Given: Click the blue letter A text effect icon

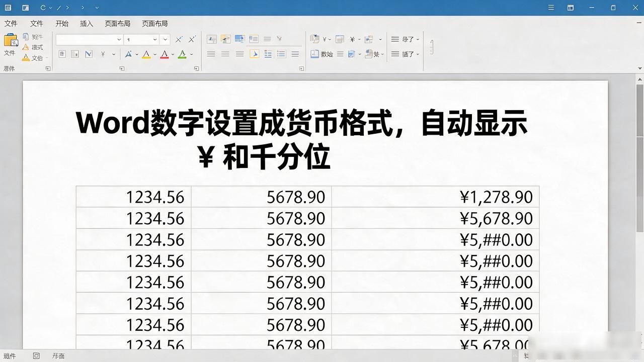Looking at the screenshot, I should pos(128,54).
